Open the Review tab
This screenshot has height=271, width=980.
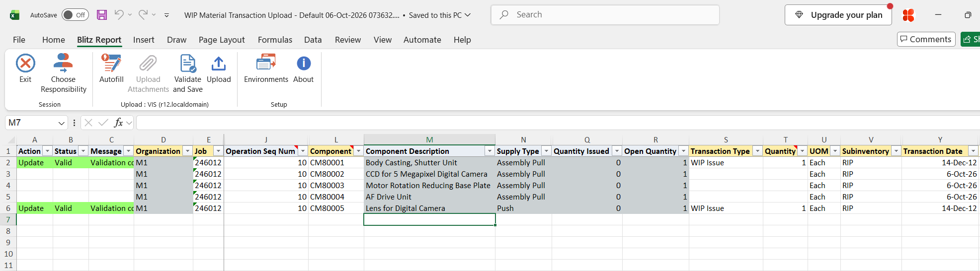pos(348,40)
